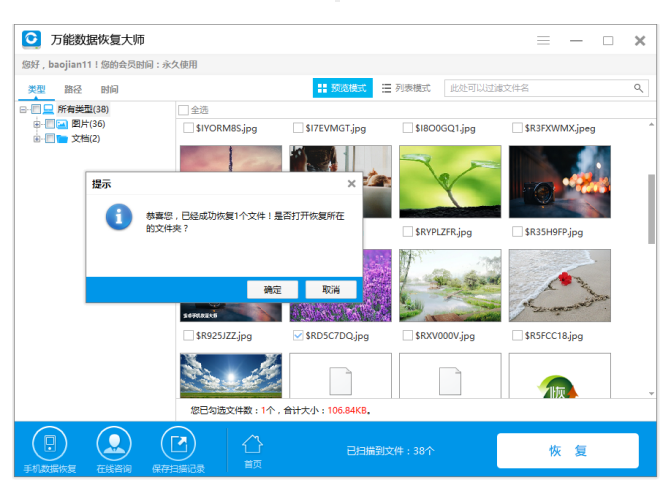Click the search magnifier icon
This screenshot has height=484, width=662.
[x=639, y=88]
